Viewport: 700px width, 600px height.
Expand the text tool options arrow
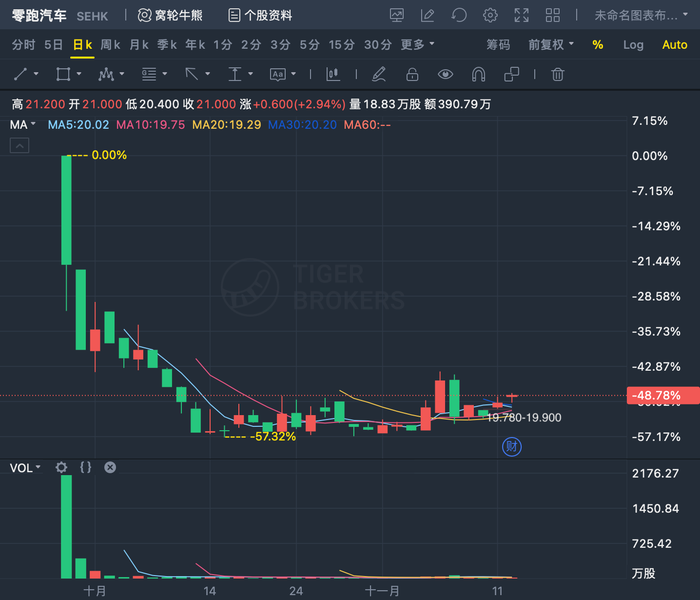coord(293,74)
